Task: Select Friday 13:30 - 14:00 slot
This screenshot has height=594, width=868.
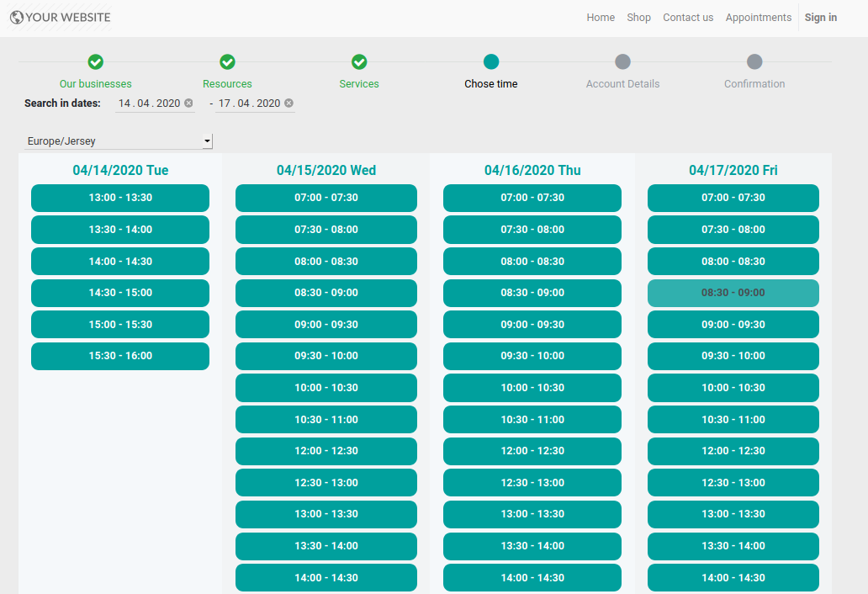Action: tap(733, 546)
